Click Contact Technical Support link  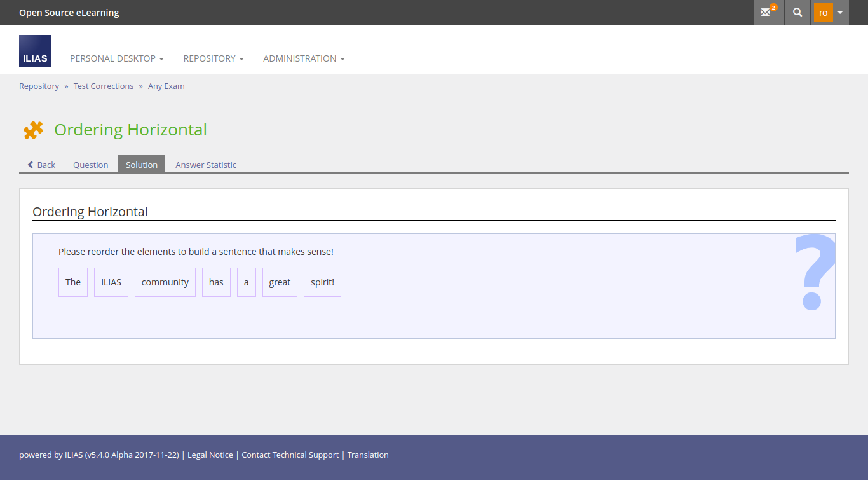[x=290, y=455]
